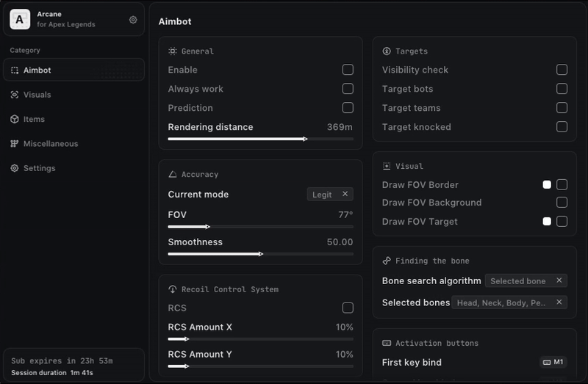
Task: Enable the Draw FOV Target checkbox
Action: click(562, 222)
